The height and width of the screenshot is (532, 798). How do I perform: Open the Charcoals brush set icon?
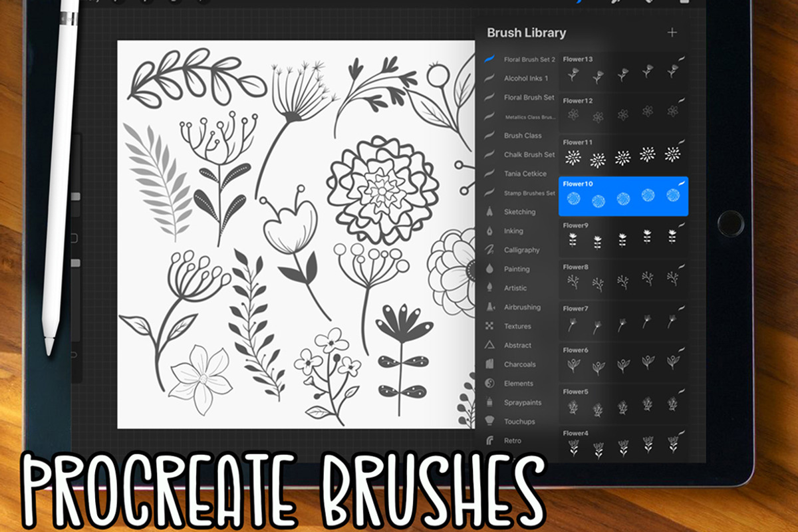(489, 364)
